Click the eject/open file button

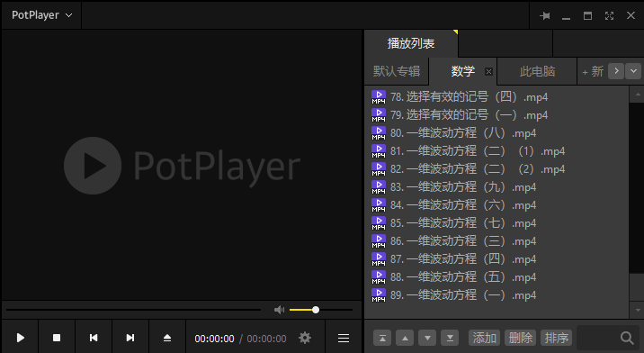tap(167, 338)
